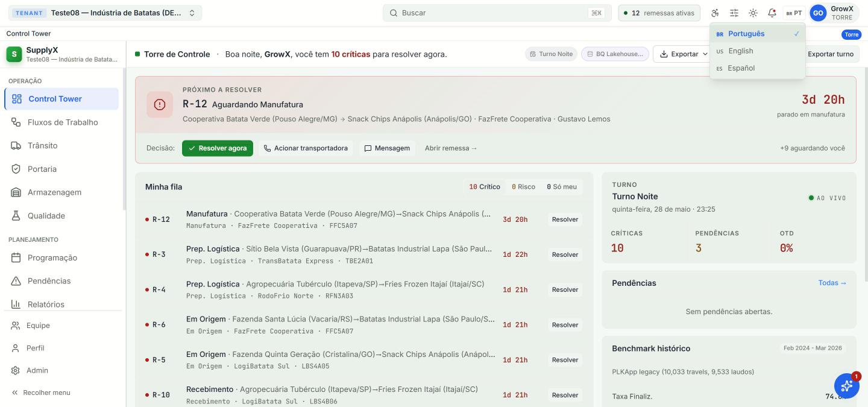Open the notifications bell icon
868x407 pixels.
[772, 13]
